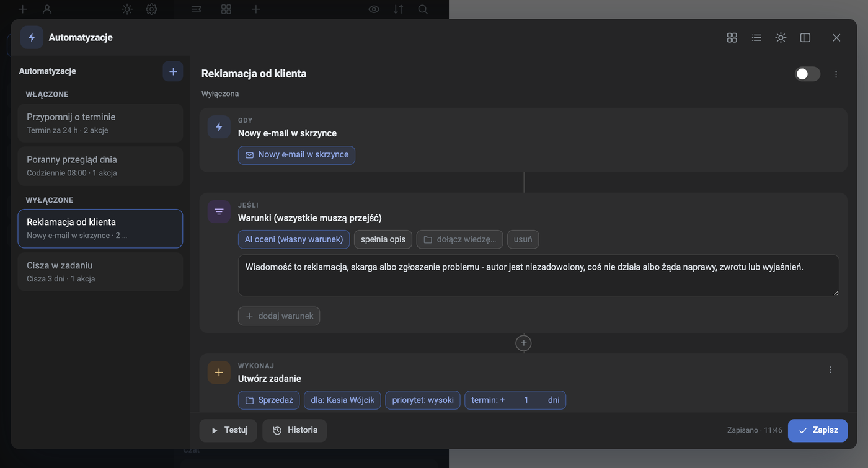
Task: Change priorytet: wysoki chip
Action: click(x=423, y=400)
